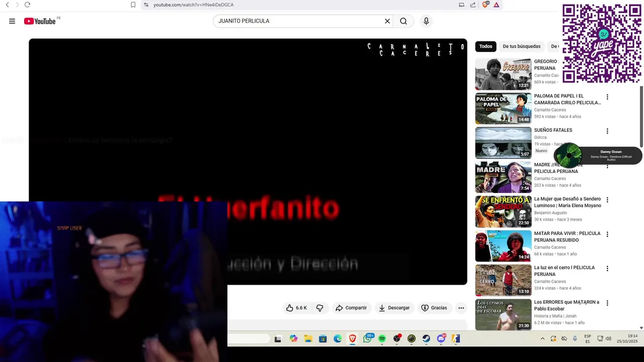Clear the search box with the X
This screenshot has width=644, height=362.
[x=387, y=21]
